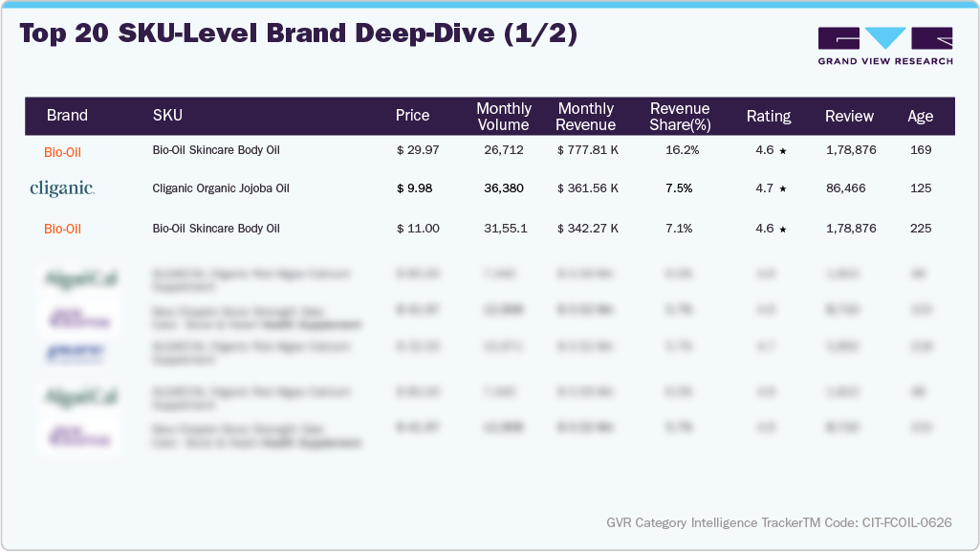
Task: Click the Monthly Volume column header
Action: pos(504,117)
